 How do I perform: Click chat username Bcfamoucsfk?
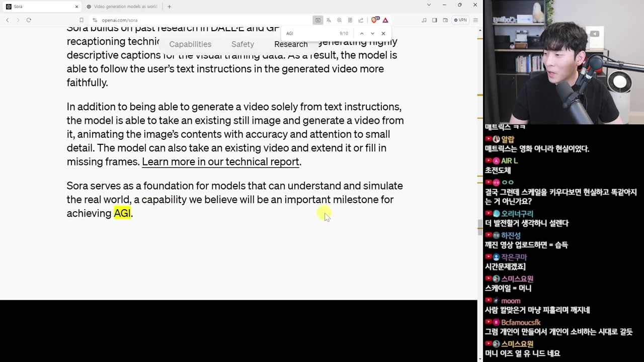point(521,322)
